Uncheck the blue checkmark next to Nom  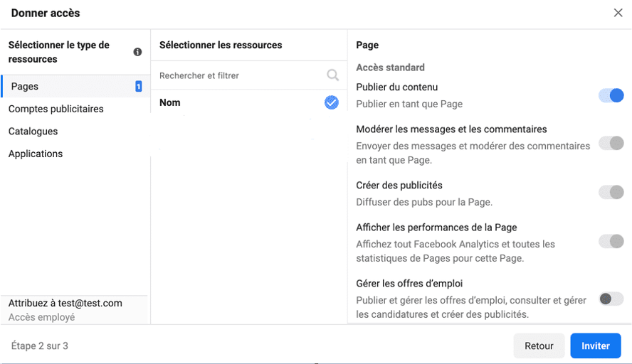tap(332, 102)
